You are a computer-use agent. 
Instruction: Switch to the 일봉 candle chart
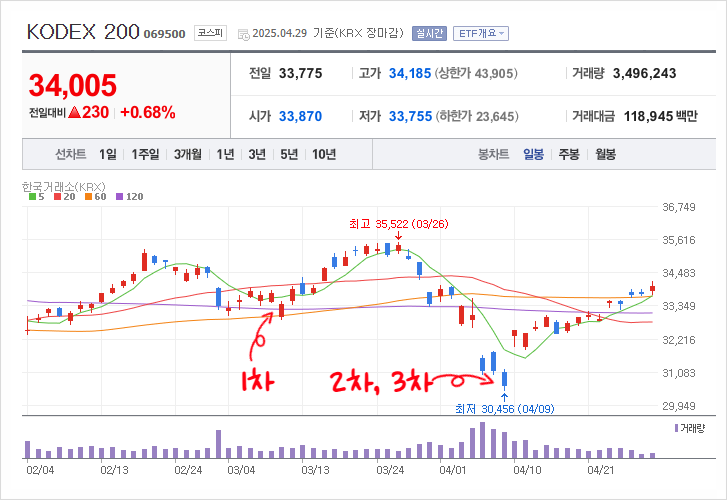coord(533,154)
